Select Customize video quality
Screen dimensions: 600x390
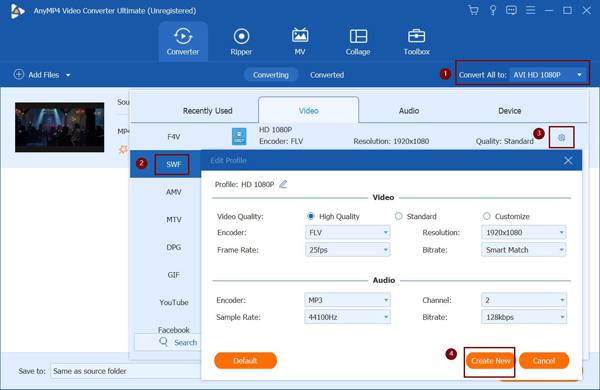[486, 216]
